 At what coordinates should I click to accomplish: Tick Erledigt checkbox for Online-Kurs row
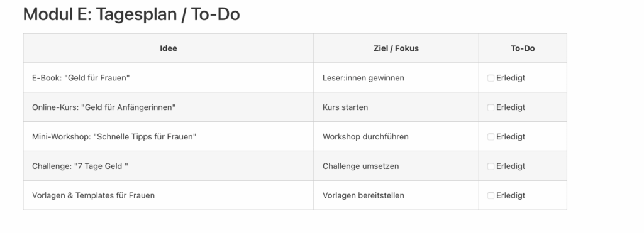(491, 107)
